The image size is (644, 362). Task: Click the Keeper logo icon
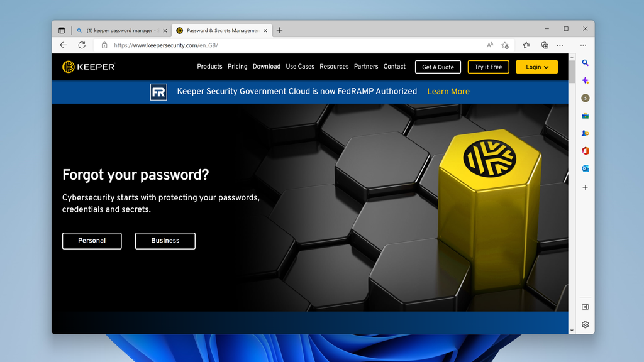pos(68,66)
